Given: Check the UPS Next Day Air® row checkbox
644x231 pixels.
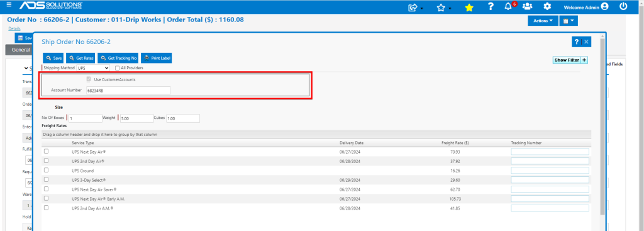Looking at the screenshot, I should tap(46, 151).
